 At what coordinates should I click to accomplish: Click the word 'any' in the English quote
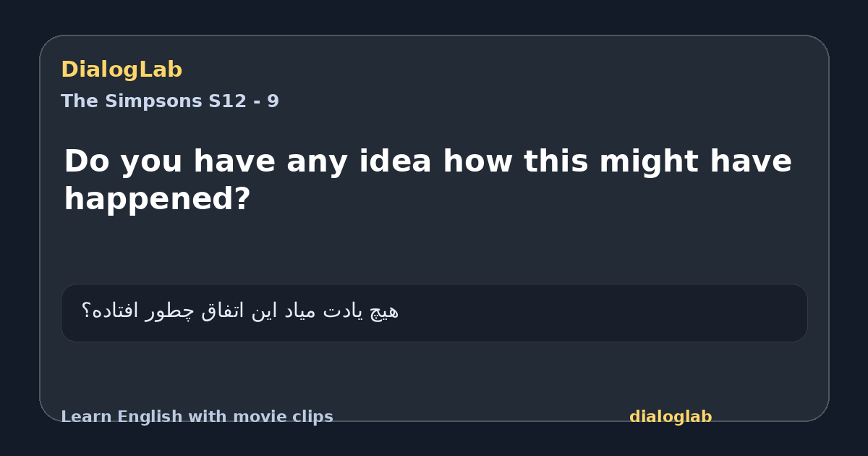[318, 161]
